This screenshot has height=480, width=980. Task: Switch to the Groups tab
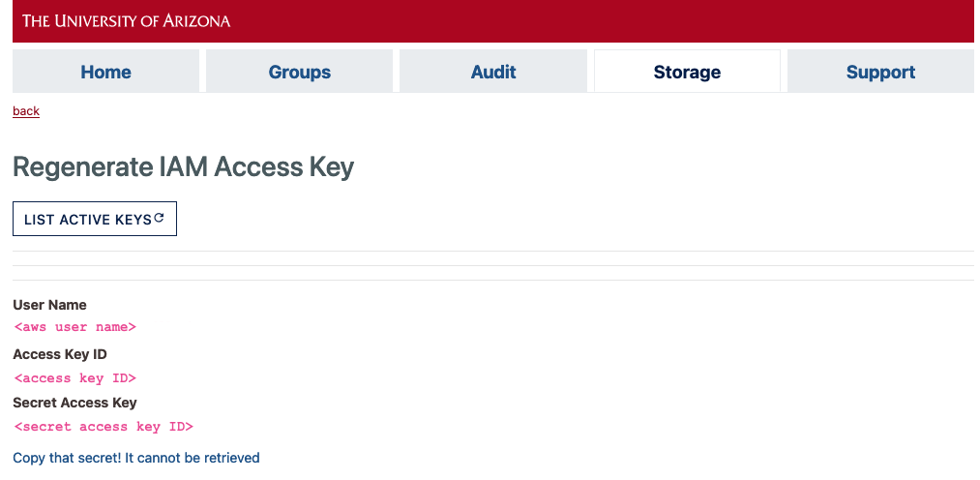[x=299, y=72]
